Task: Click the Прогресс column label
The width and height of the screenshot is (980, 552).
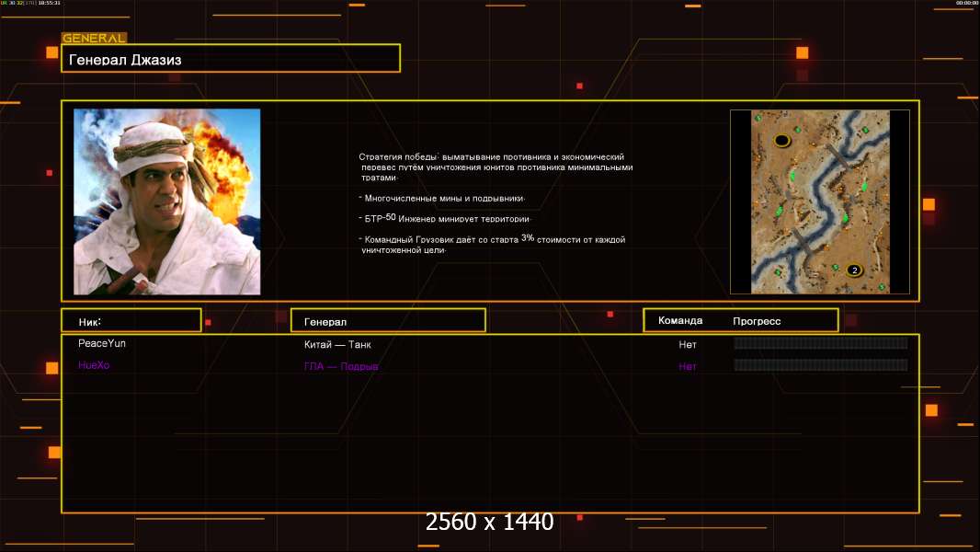Action: (757, 321)
